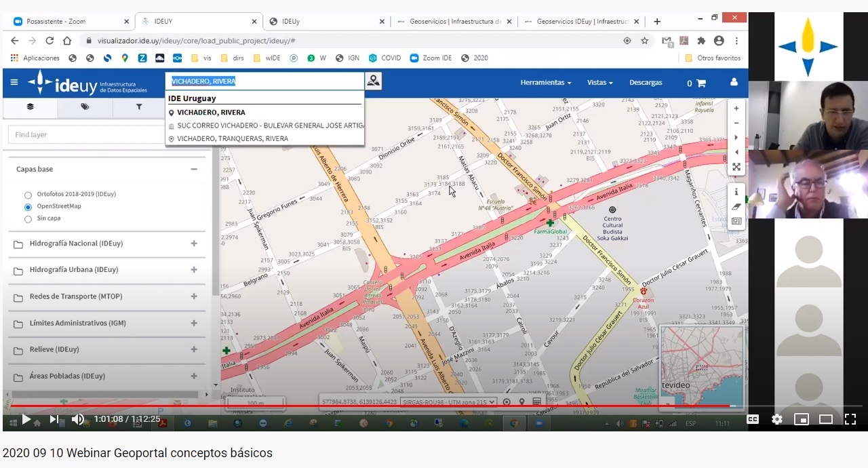Switch to the tags tab in the side panel
The width and height of the screenshot is (868, 468).
[x=85, y=106]
